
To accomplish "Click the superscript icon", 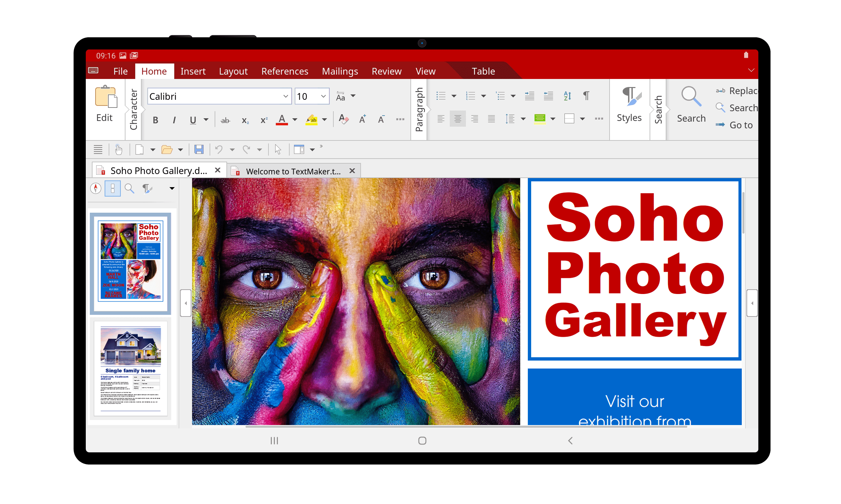I will tap(264, 120).
